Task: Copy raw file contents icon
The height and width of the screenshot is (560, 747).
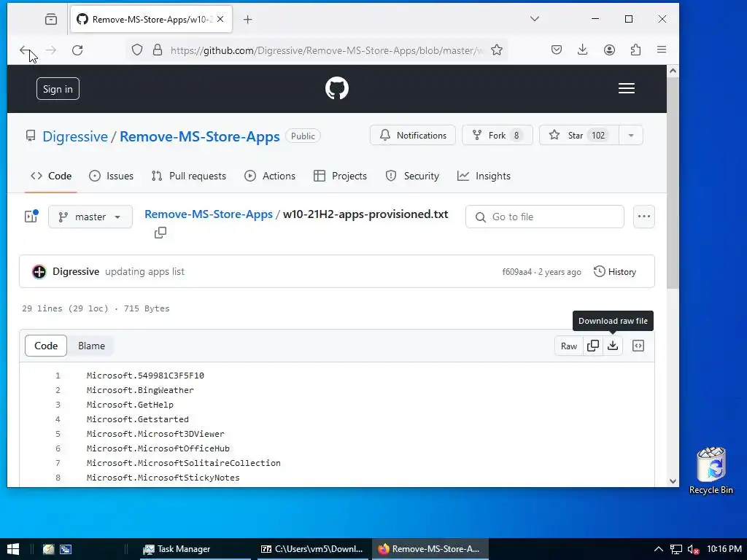Action: tap(593, 346)
